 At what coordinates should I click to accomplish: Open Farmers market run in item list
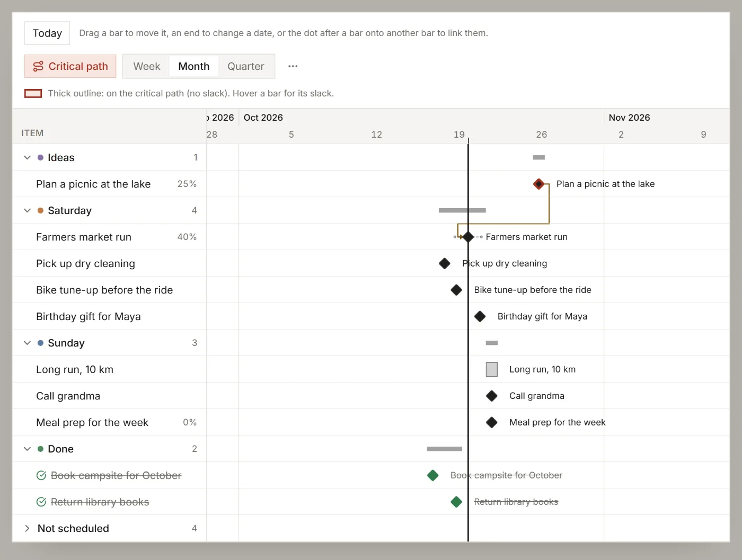pyautogui.click(x=84, y=237)
